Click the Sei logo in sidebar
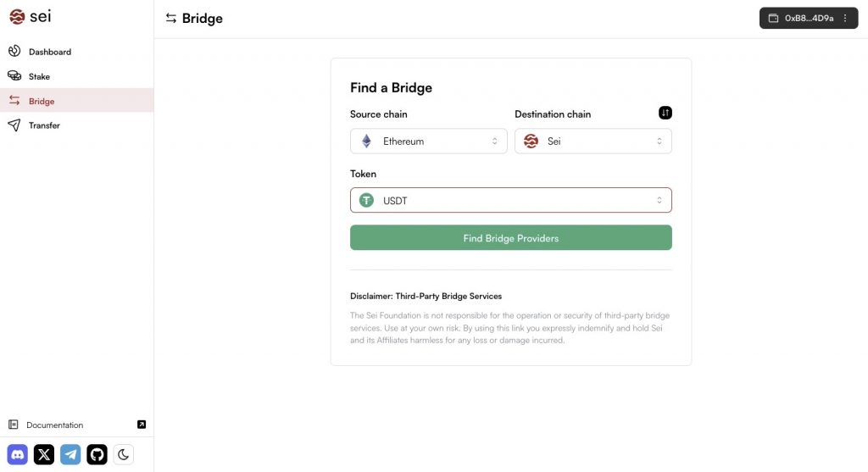Image resolution: width=868 pixels, height=472 pixels. coord(30,16)
